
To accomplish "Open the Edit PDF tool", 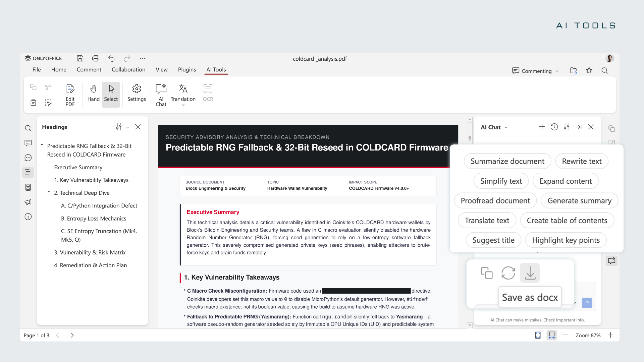I will [x=70, y=95].
